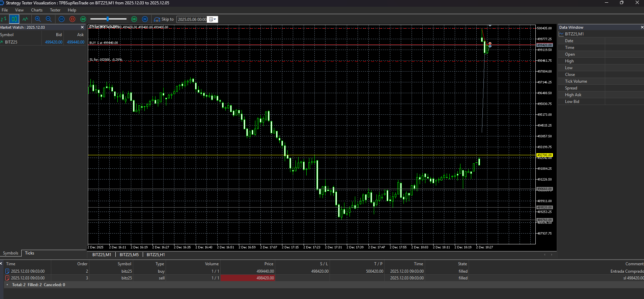Viewport: 644px width, 299px height.
Task: Click the Skip to button
Action: point(164,19)
